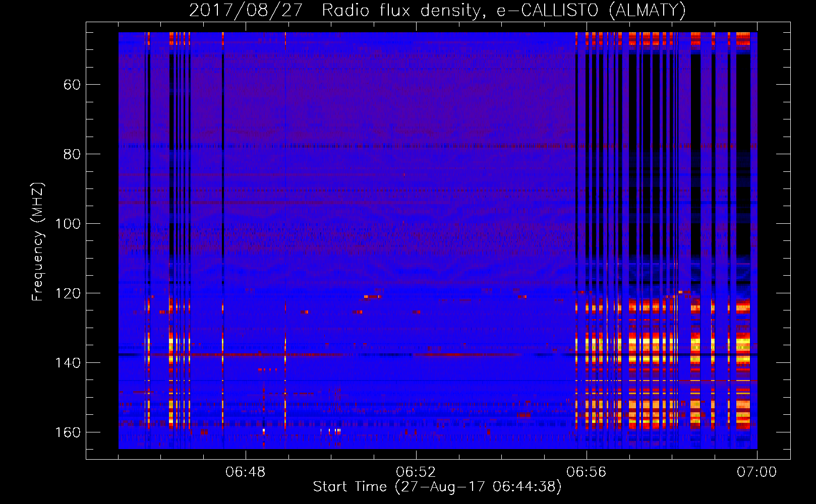This screenshot has height=504, width=816.
Task: Click the 06:52 time tick label
Action: 416,472
